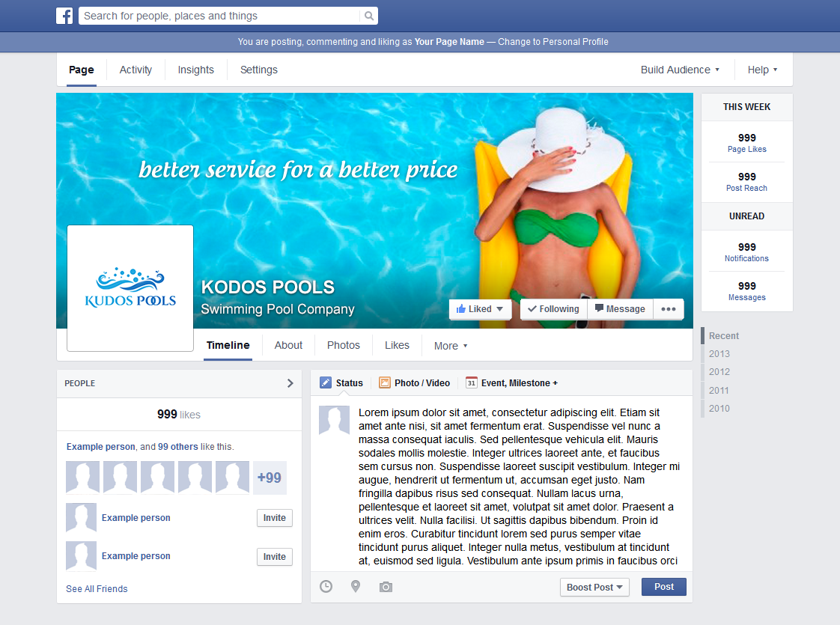
Task: Switch to the Insights tab
Action: click(195, 69)
